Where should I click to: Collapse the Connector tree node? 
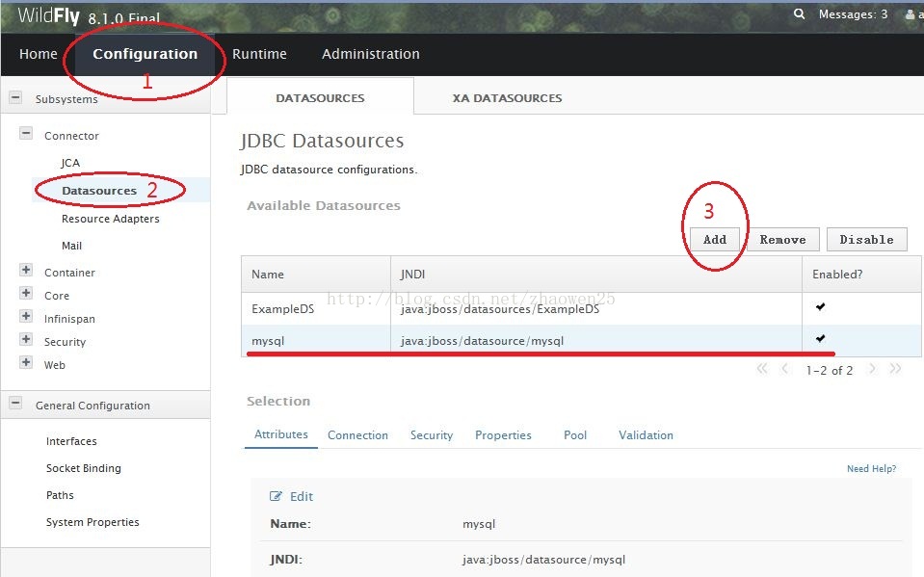[26, 133]
